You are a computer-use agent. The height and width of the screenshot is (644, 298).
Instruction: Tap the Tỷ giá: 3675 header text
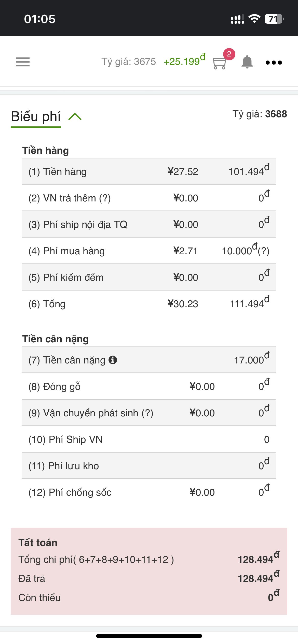tap(128, 62)
